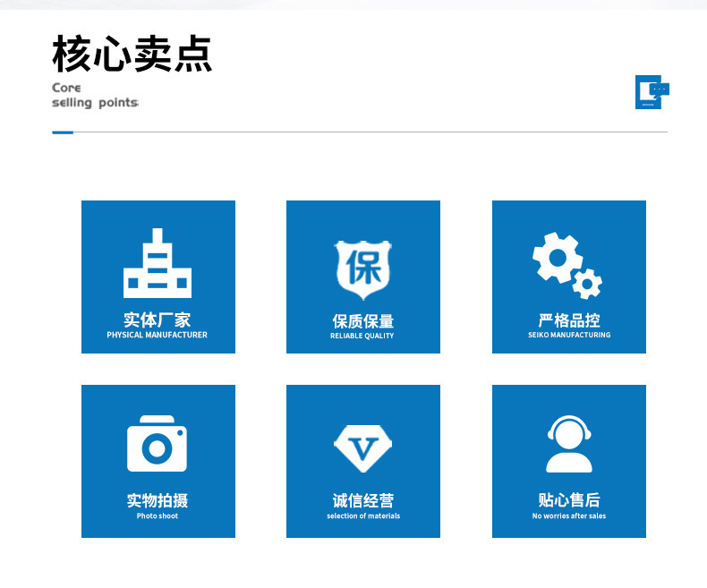Select the 诚信经营 label
707x588 pixels.
tap(363, 500)
